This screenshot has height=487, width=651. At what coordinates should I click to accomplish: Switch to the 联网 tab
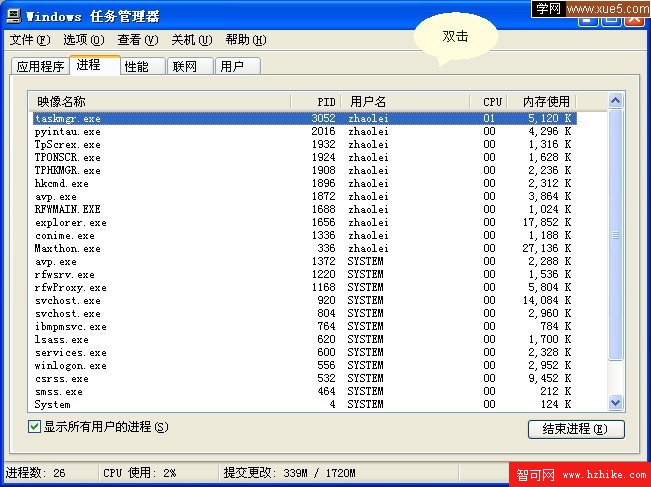click(x=190, y=66)
